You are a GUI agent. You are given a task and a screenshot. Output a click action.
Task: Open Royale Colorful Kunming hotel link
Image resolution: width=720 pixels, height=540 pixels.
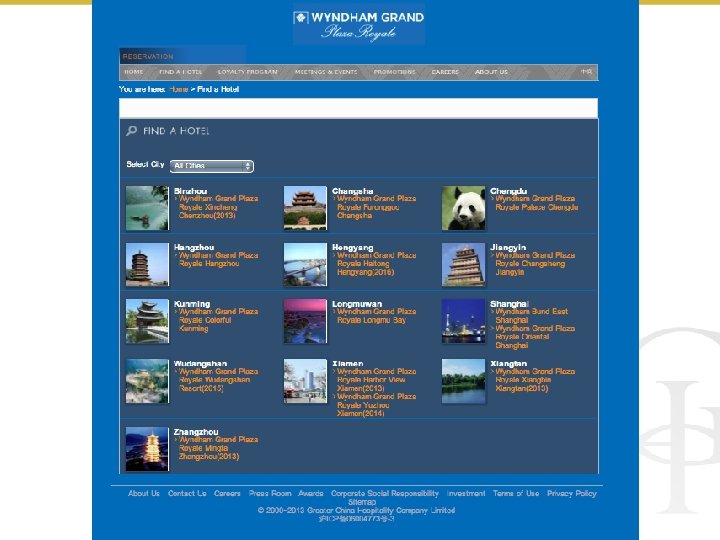(218, 320)
